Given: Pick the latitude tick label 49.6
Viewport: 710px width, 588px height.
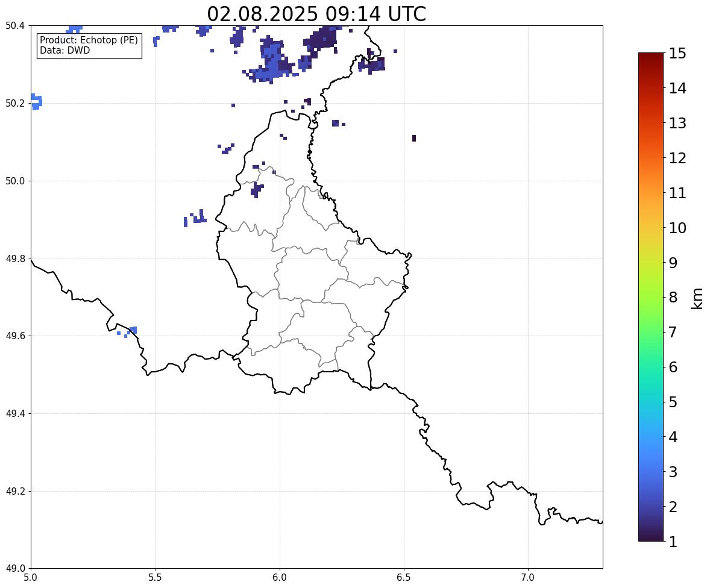Looking at the screenshot, I should (15, 336).
